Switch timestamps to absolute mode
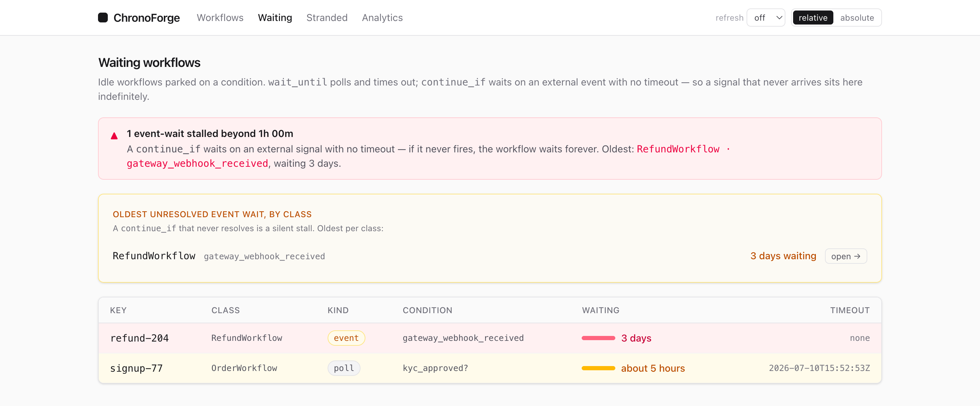 coord(857,18)
